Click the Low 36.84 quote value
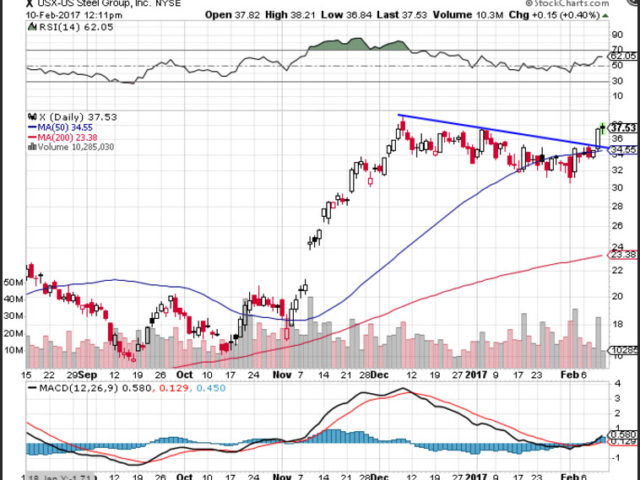640x480 pixels. [x=346, y=15]
